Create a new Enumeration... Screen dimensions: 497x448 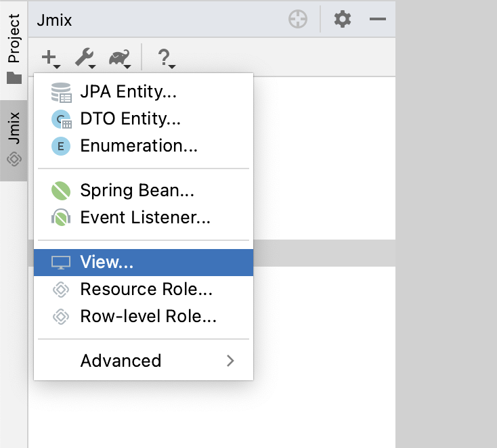click(138, 146)
